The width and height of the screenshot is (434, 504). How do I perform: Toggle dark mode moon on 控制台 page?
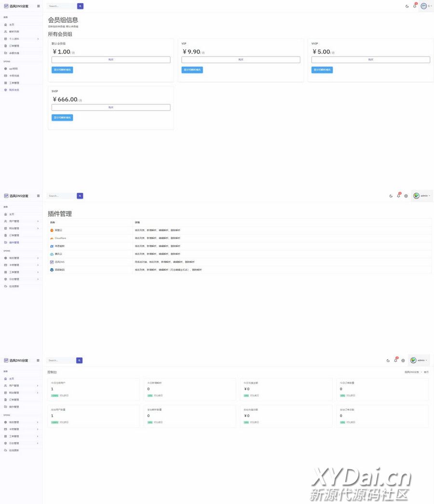[x=388, y=361]
